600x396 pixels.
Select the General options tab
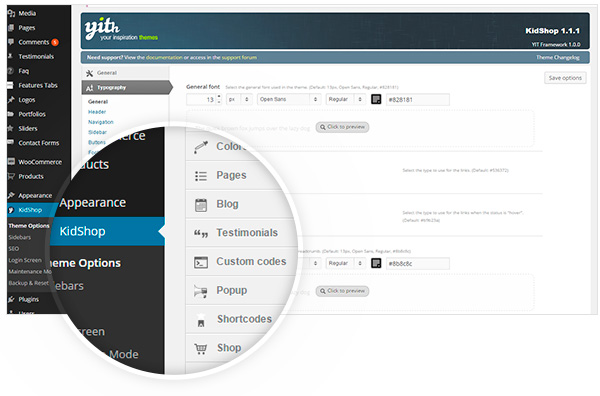pos(125,73)
